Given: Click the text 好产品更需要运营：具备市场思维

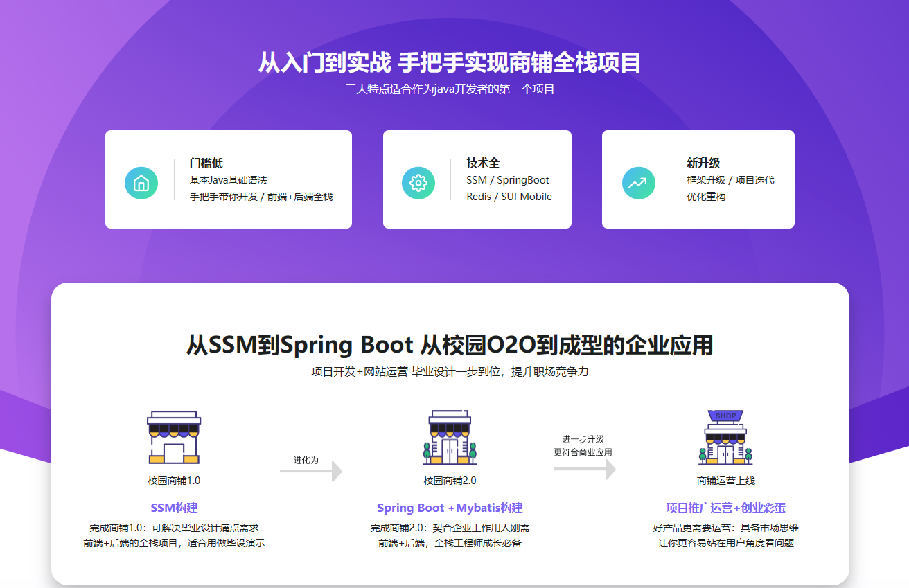Looking at the screenshot, I should click(x=726, y=528).
